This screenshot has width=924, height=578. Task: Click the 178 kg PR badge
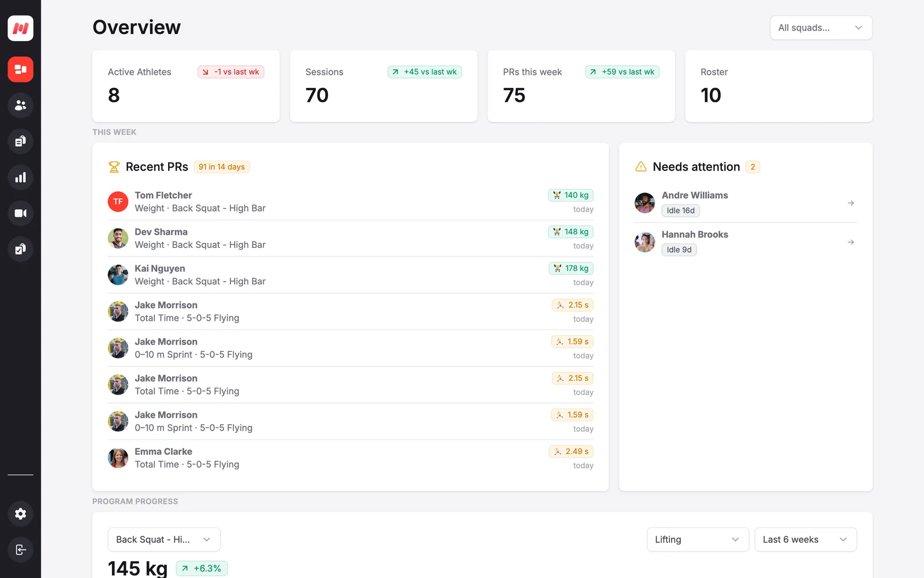pyautogui.click(x=571, y=268)
